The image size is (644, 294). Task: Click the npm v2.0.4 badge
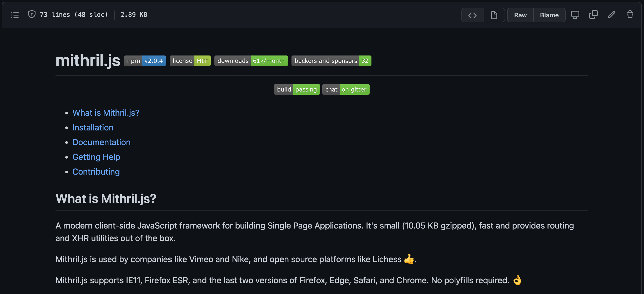coord(145,61)
